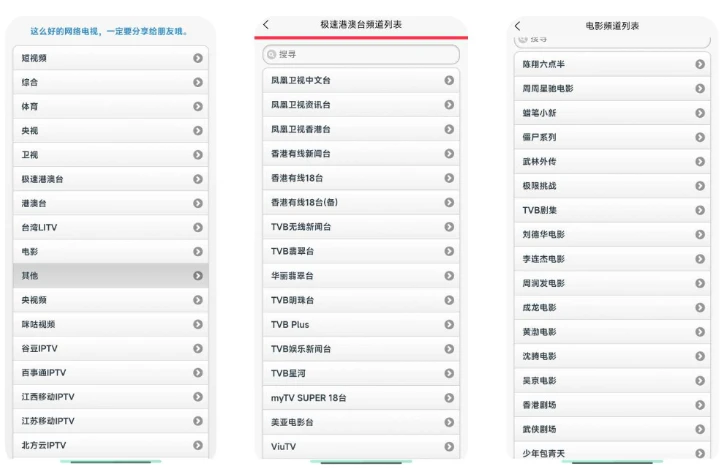The image size is (727, 472).
Task: Choose the 北方云IPTV entry
Action: (110, 445)
